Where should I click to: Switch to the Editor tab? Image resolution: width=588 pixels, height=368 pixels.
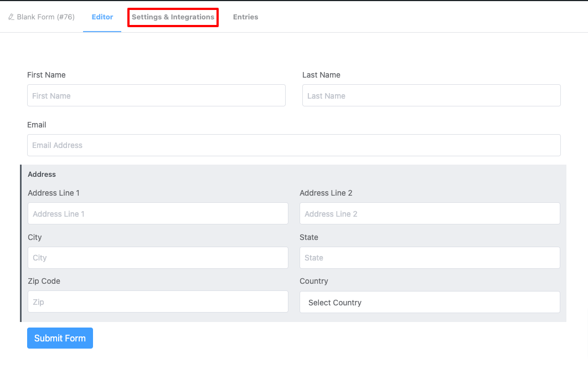coord(102,17)
